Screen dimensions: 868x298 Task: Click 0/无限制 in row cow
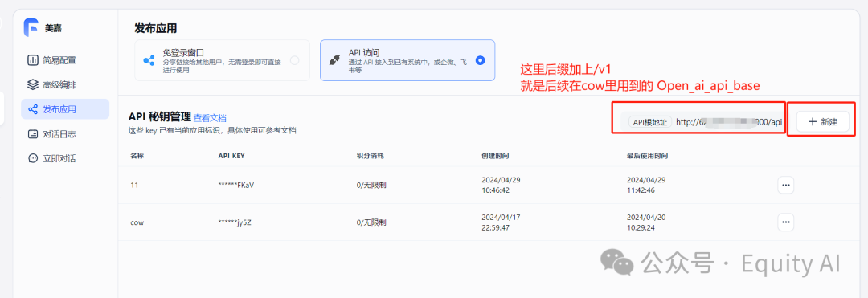click(x=371, y=222)
